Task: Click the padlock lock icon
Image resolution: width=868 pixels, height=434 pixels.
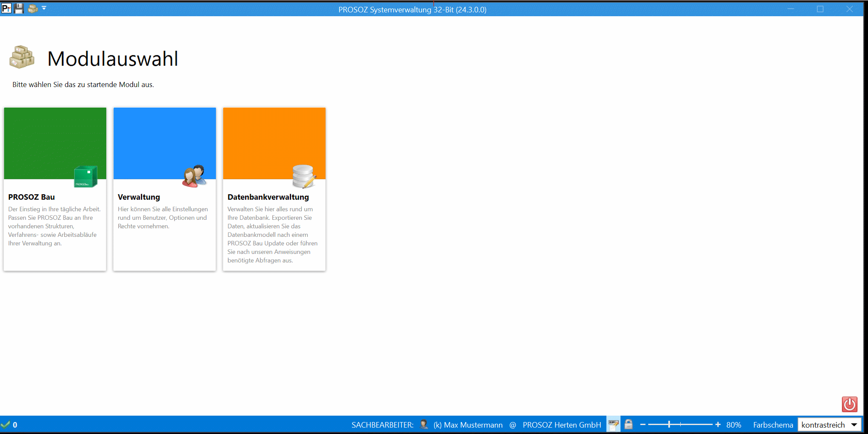Action: (x=629, y=424)
